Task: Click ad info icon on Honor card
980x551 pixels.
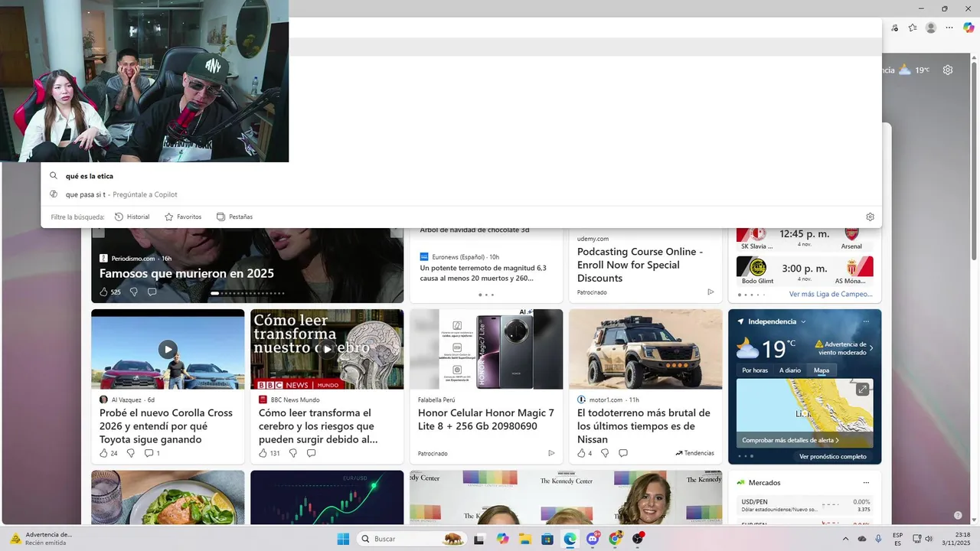Action: coord(551,453)
